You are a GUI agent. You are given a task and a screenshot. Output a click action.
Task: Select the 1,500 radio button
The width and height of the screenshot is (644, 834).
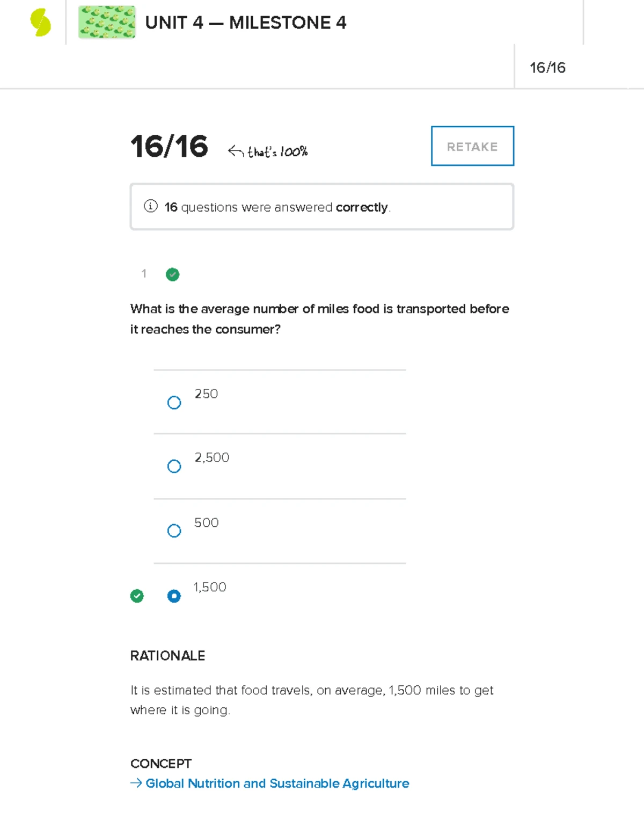(174, 596)
